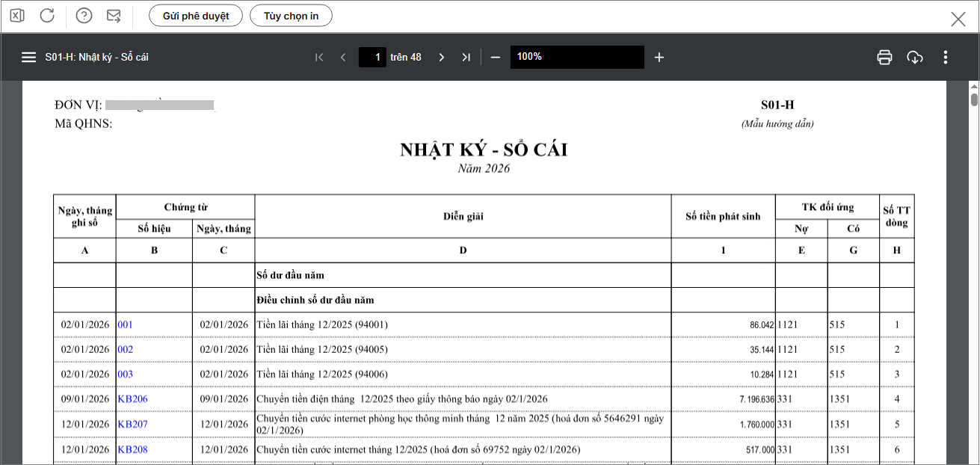Open the PDF sidebar hamburger menu
The image size is (980, 465).
point(28,57)
